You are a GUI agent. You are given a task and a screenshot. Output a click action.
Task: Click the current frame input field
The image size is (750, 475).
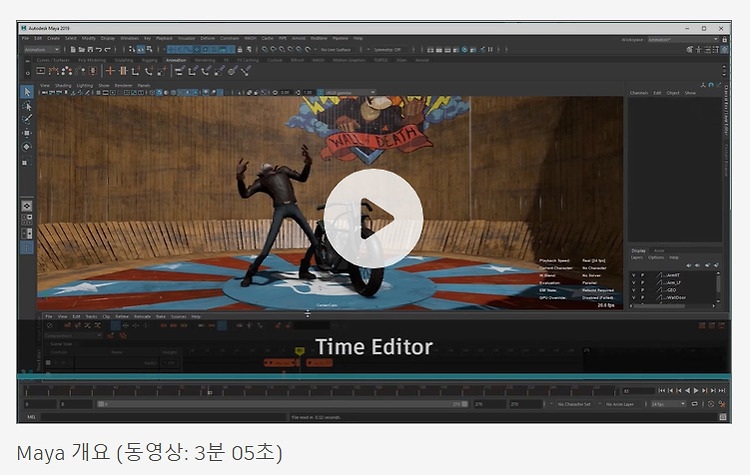638,391
